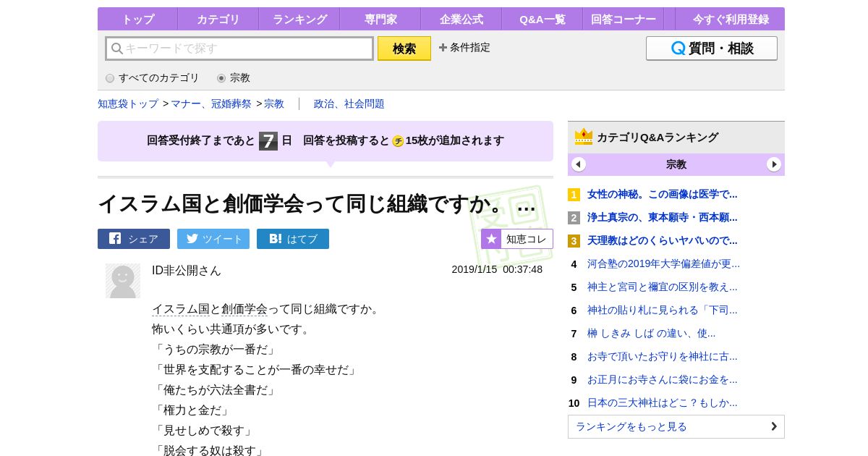Open ranked question 日本の三大神社はどこ？もしか...
868x456 pixels.
(x=663, y=402)
